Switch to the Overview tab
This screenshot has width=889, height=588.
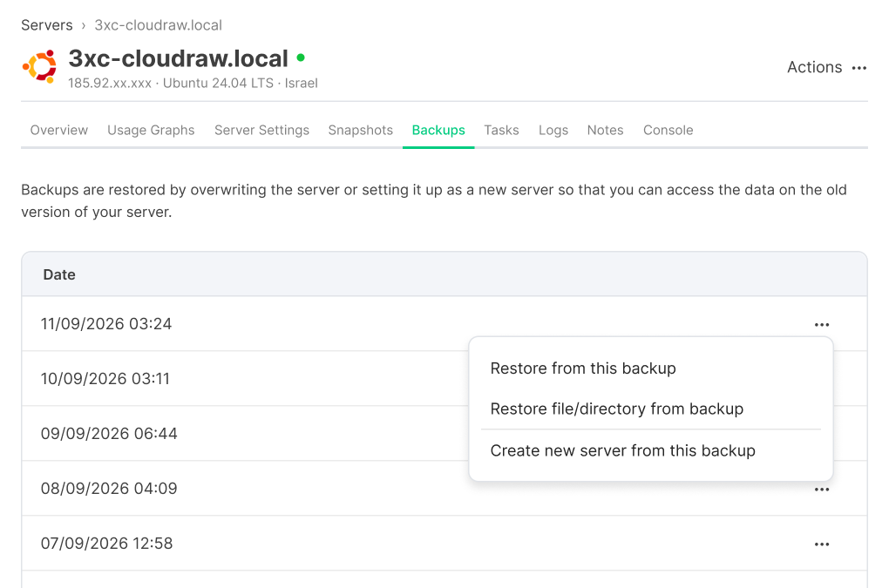tap(59, 131)
